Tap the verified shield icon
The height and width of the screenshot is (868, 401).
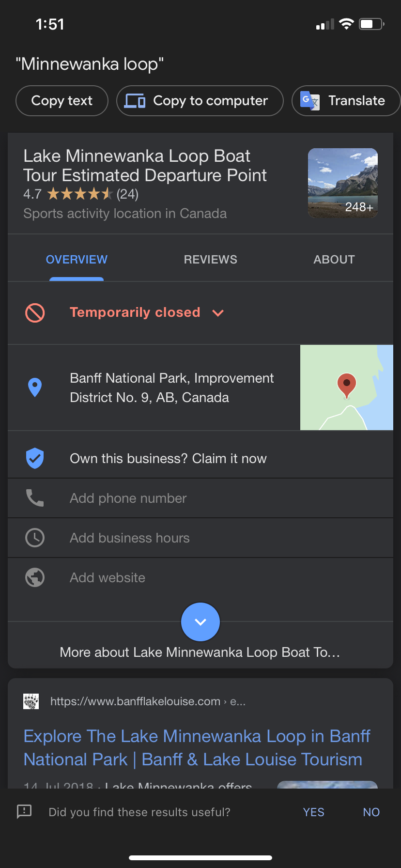[35, 458]
